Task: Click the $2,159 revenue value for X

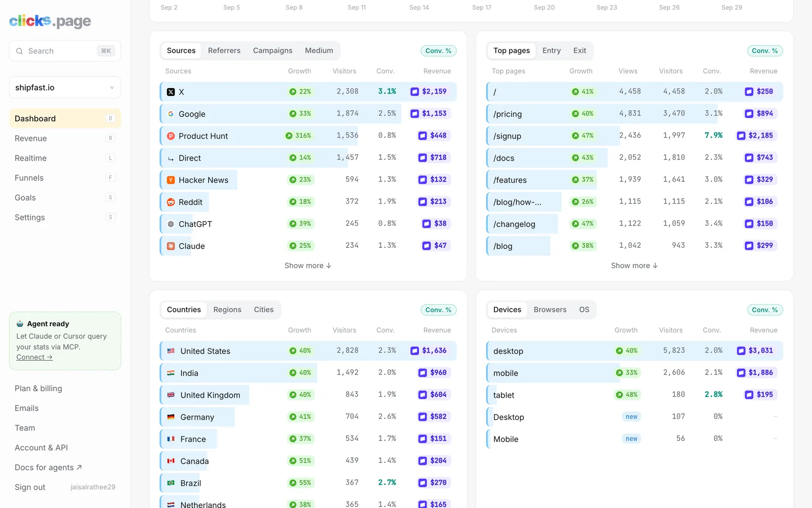Action: tap(429, 91)
